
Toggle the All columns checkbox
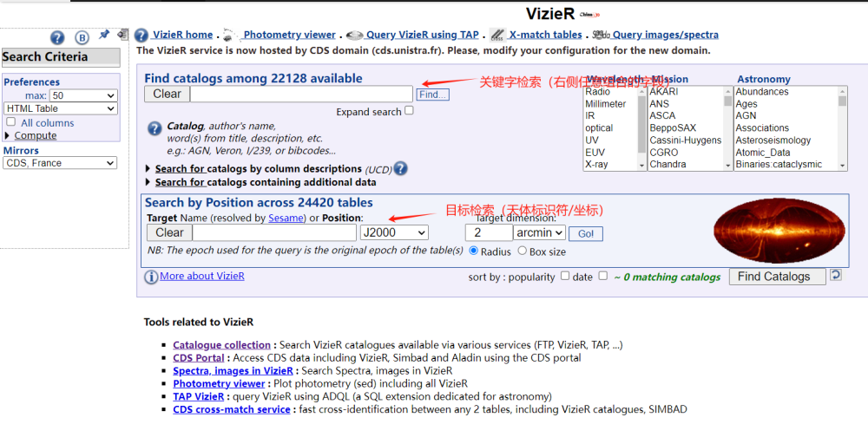click(x=10, y=122)
